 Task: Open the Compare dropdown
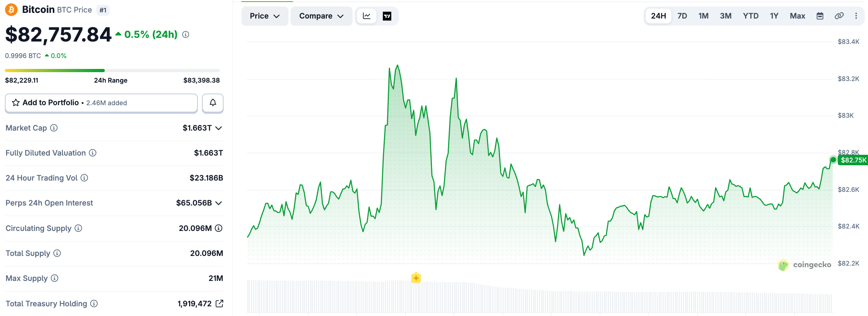click(x=321, y=16)
